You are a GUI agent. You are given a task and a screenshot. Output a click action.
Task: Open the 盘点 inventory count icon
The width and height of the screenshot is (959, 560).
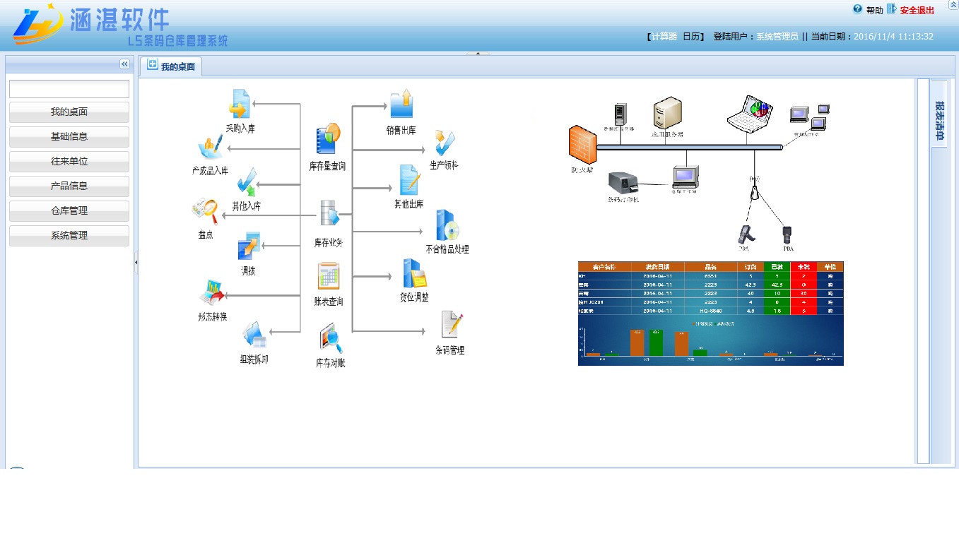point(205,211)
